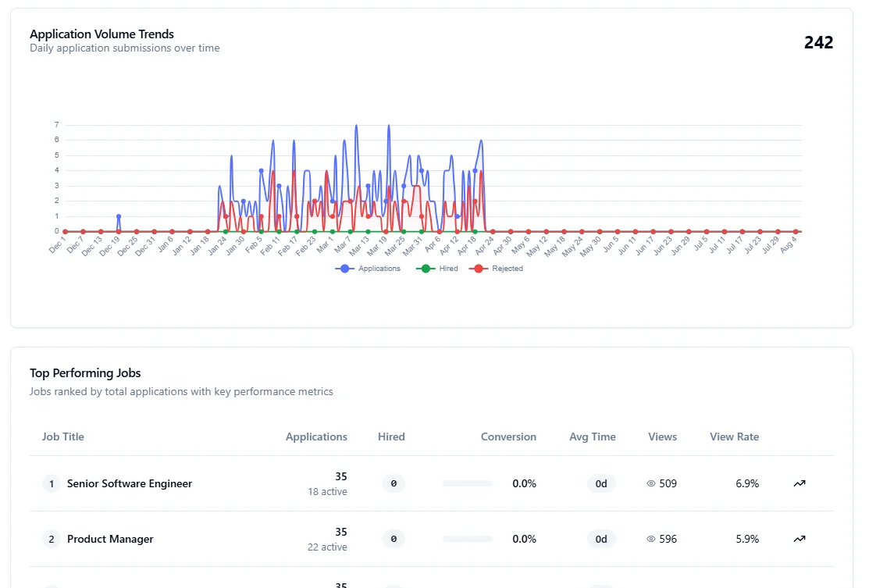Image resolution: width=869 pixels, height=588 pixels.
Task: Click the Avg Time column header
Action: click(593, 437)
